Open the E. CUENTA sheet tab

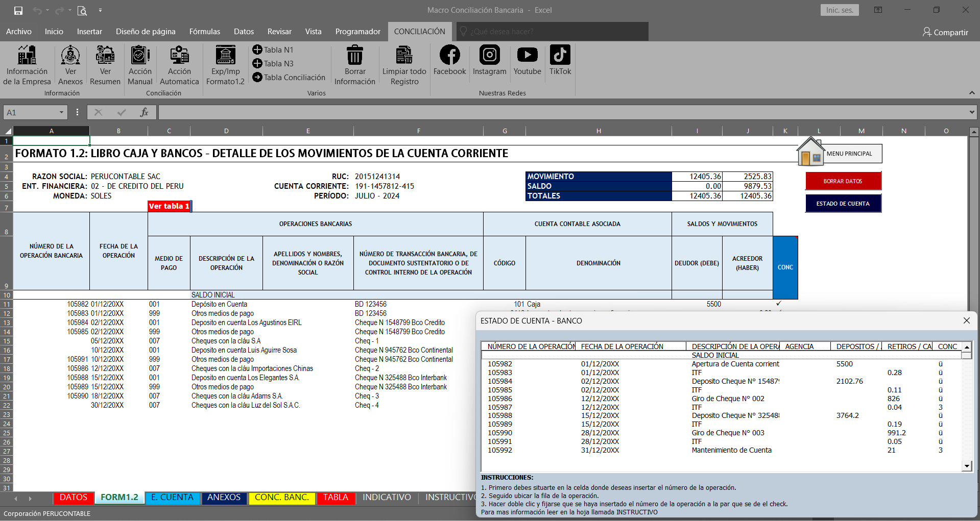pos(172,498)
